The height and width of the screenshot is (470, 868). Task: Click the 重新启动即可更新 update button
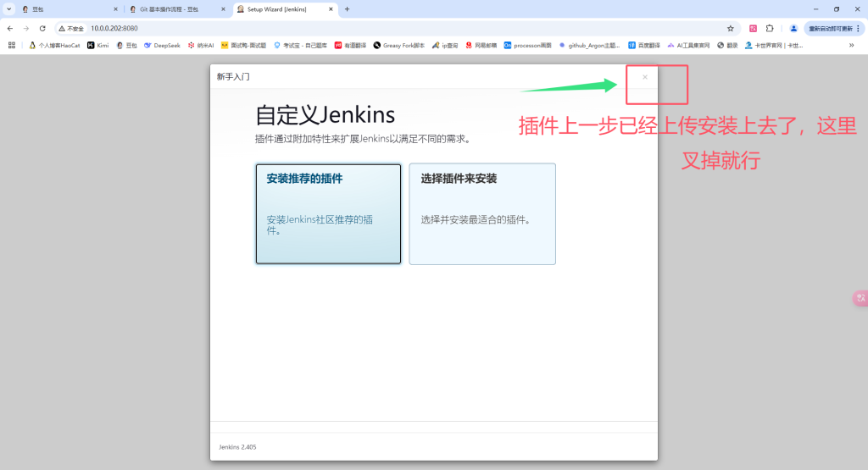(x=835, y=28)
